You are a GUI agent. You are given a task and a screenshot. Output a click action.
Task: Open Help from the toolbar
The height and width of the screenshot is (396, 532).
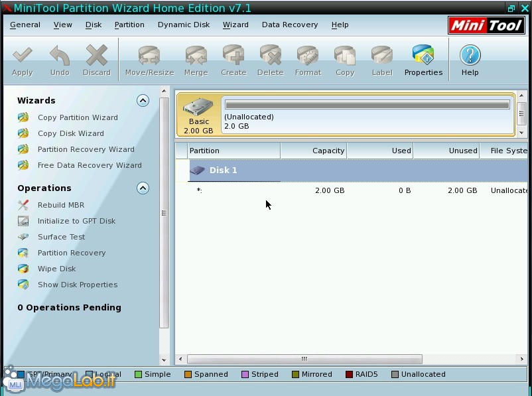(x=470, y=60)
